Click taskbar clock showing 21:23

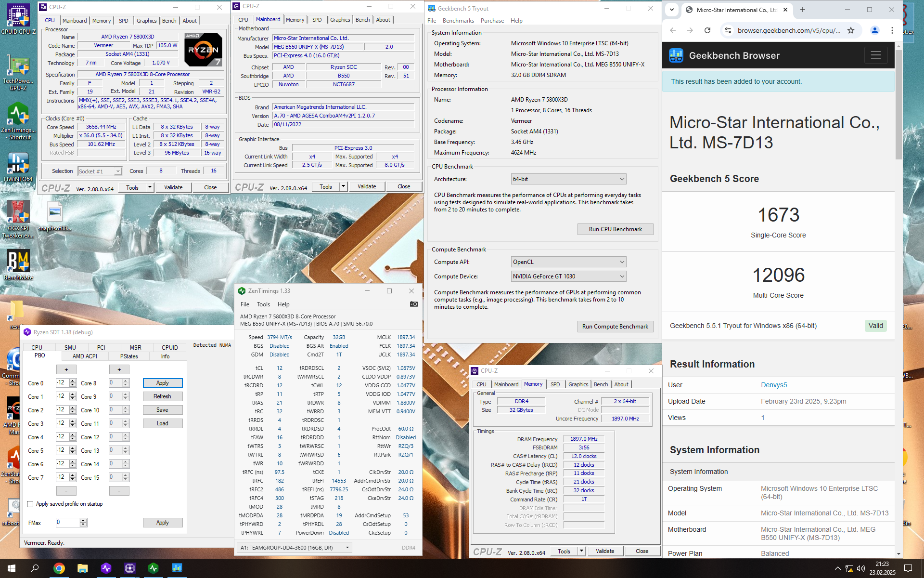pyautogui.click(x=882, y=568)
